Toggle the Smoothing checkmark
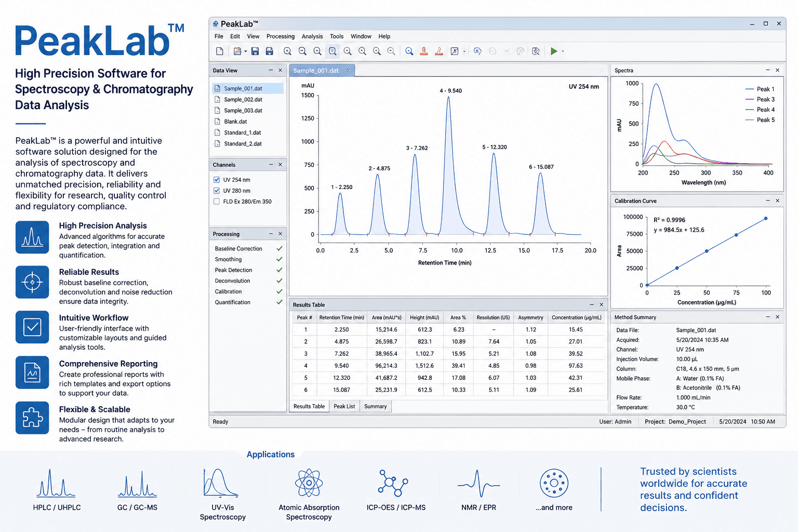The width and height of the screenshot is (798, 532). 280,259
